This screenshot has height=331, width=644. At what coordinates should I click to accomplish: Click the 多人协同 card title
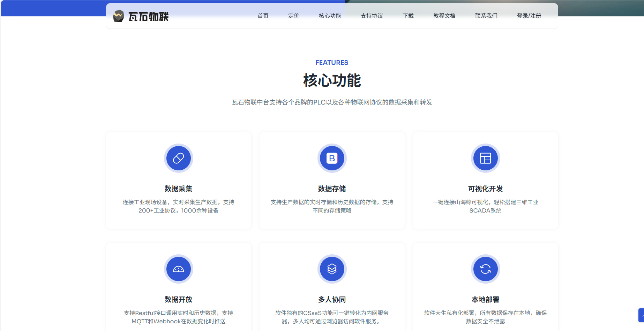point(332,300)
